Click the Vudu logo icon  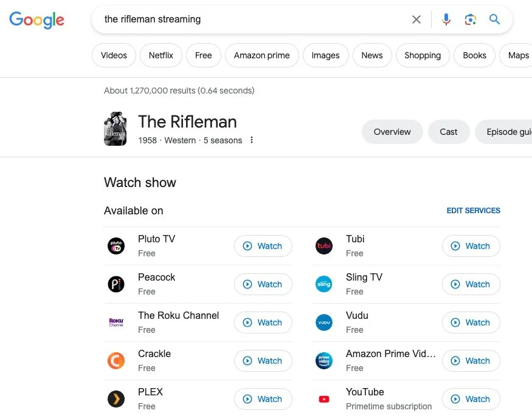[x=324, y=322]
